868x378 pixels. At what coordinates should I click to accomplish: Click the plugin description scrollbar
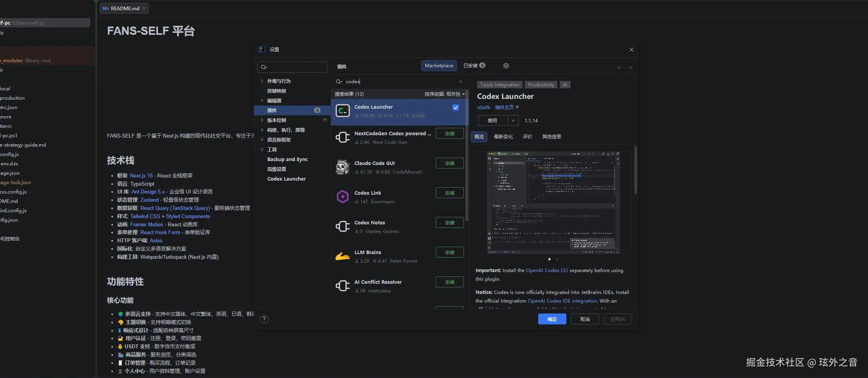(x=635, y=170)
